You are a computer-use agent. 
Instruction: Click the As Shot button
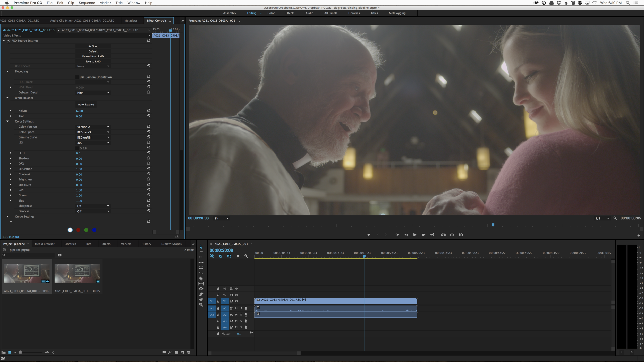click(x=93, y=46)
